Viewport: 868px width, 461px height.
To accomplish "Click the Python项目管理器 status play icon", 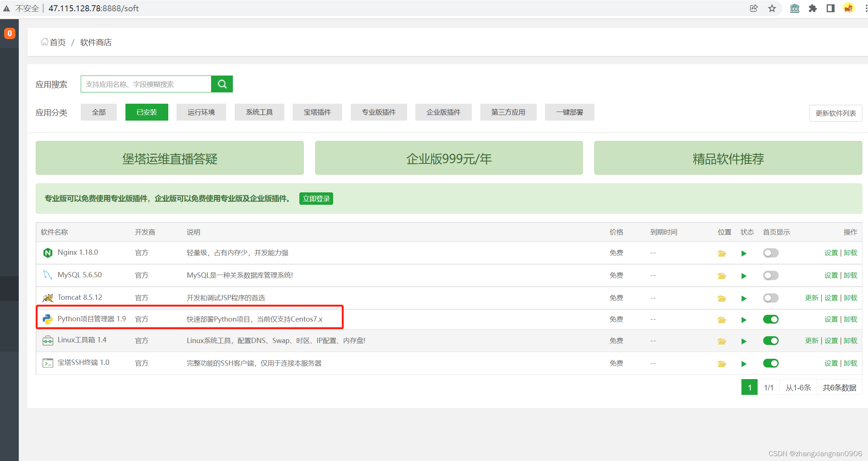I will pyautogui.click(x=744, y=320).
